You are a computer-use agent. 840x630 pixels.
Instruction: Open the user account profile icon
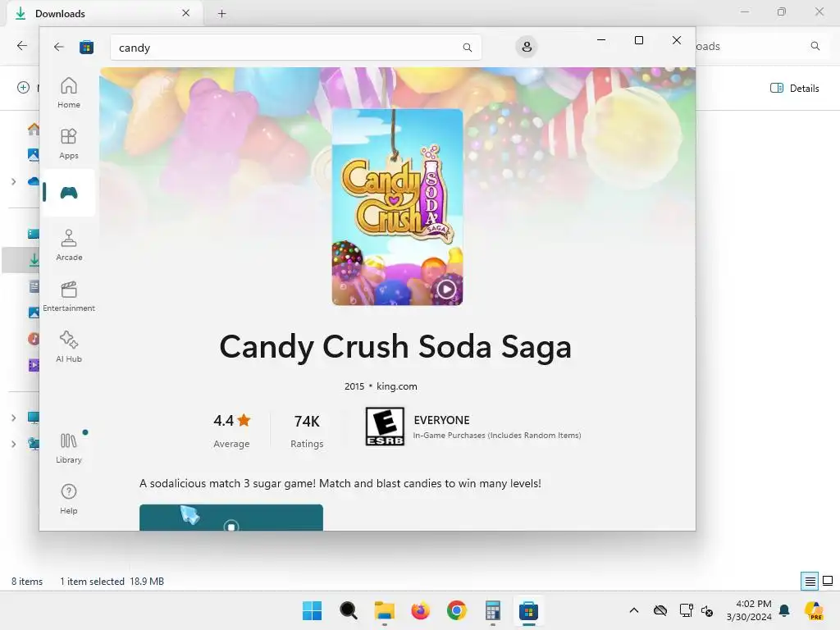[527, 47]
